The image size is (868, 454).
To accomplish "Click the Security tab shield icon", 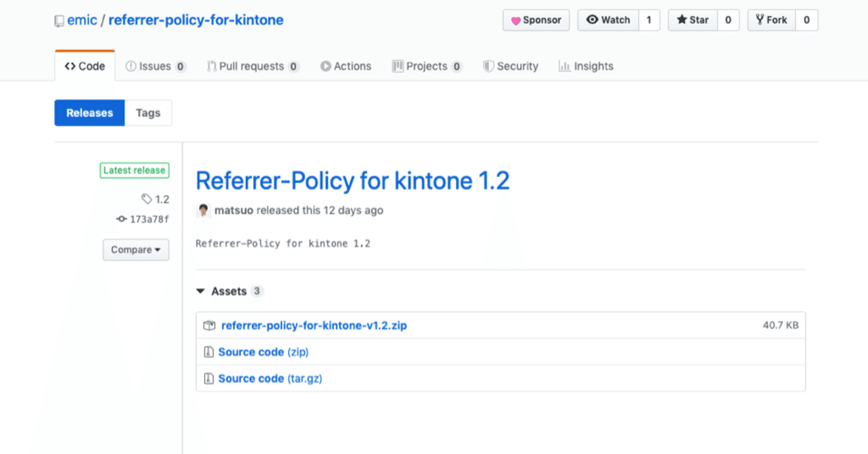I will click(x=489, y=66).
